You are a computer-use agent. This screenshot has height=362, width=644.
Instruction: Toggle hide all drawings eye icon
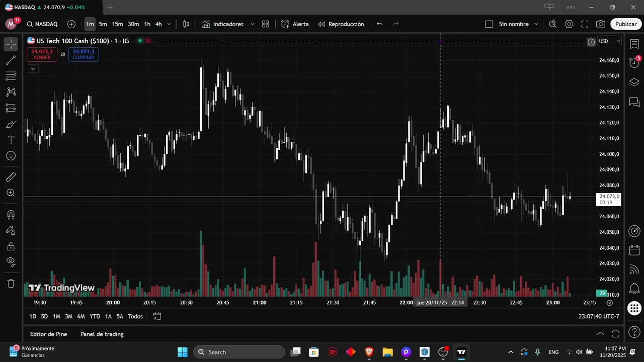[11, 261]
